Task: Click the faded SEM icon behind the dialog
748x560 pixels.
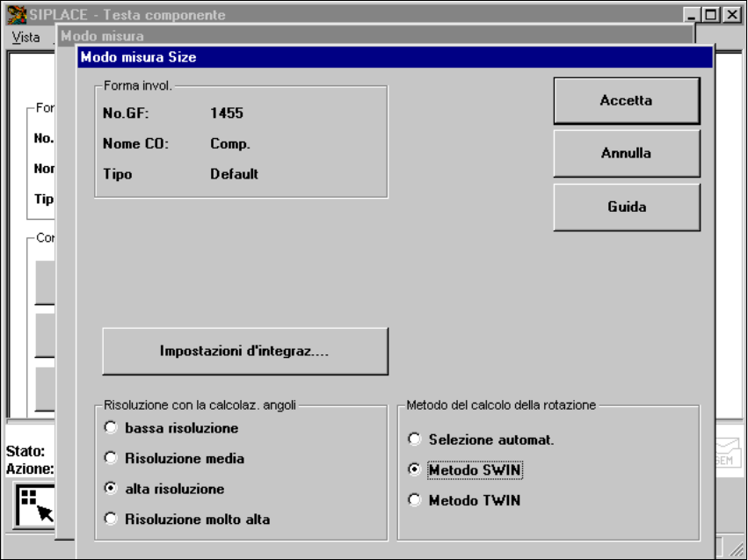Action: point(728,455)
